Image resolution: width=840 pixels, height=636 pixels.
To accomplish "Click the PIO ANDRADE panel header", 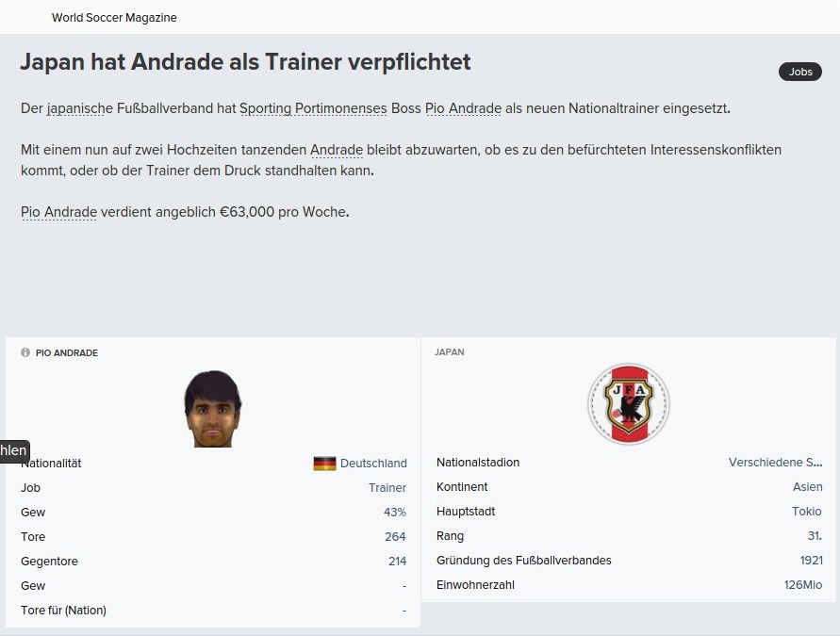I will tap(67, 352).
